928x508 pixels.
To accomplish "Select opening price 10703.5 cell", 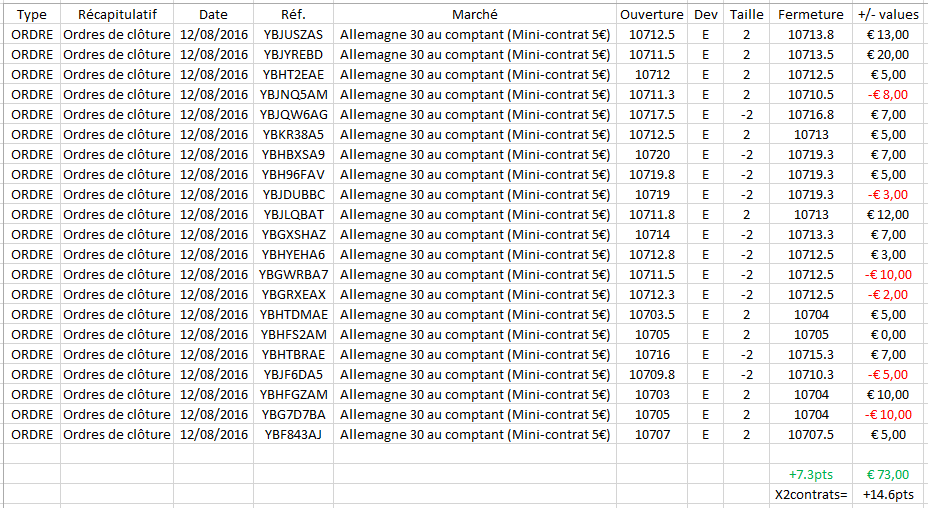I will click(652, 314).
